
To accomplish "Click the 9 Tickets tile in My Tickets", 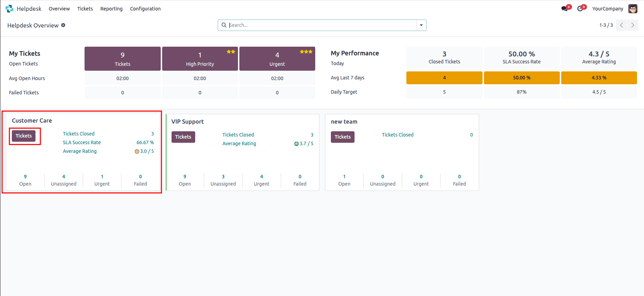I will 122,59.
